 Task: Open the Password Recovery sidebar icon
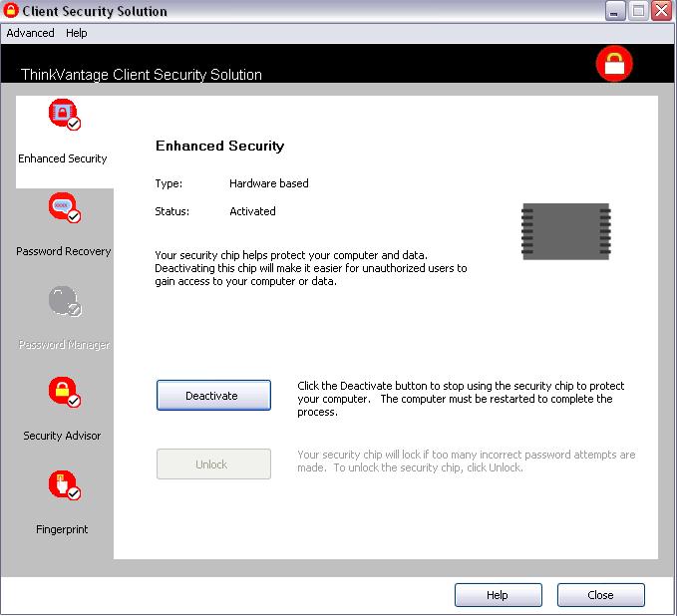pyautogui.click(x=65, y=207)
